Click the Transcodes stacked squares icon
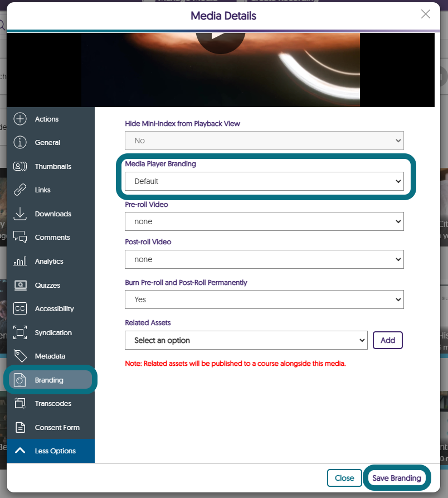This screenshot has width=448, height=498. click(20, 403)
